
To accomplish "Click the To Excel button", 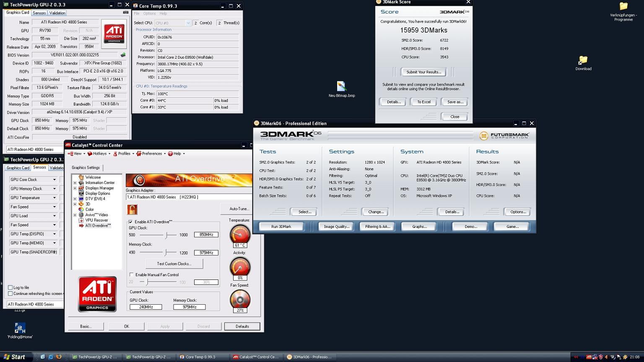I will [x=423, y=102].
